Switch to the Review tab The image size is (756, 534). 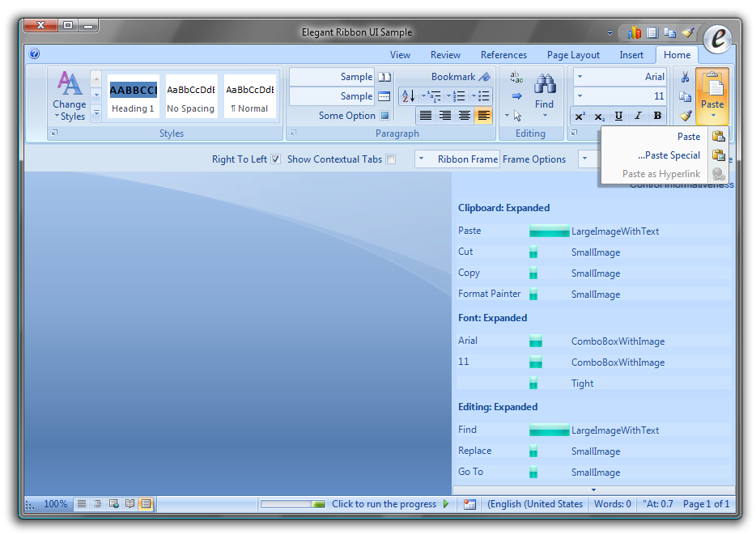click(x=445, y=55)
